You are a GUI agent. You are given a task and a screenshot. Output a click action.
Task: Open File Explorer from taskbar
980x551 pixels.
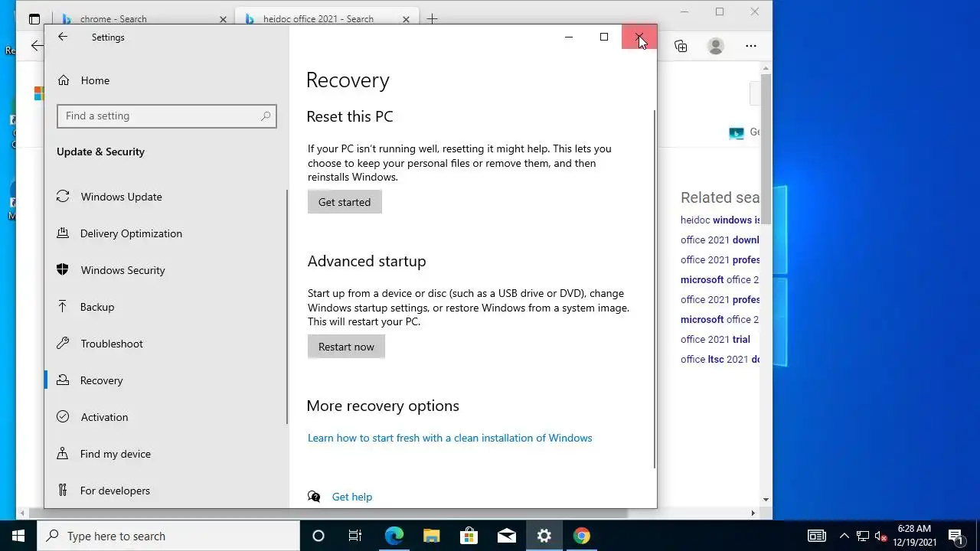[x=431, y=536]
